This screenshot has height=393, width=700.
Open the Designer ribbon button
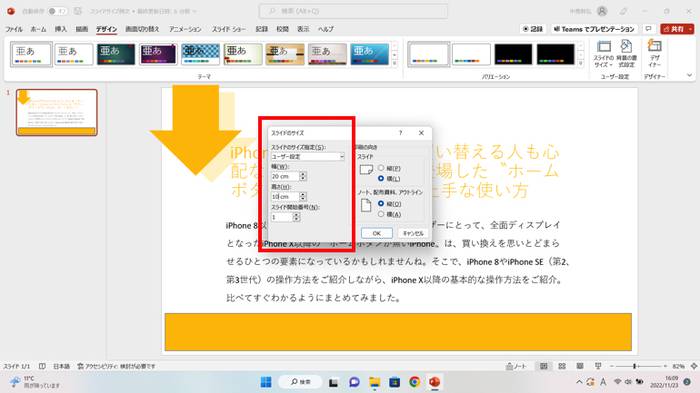tap(654, 54)
